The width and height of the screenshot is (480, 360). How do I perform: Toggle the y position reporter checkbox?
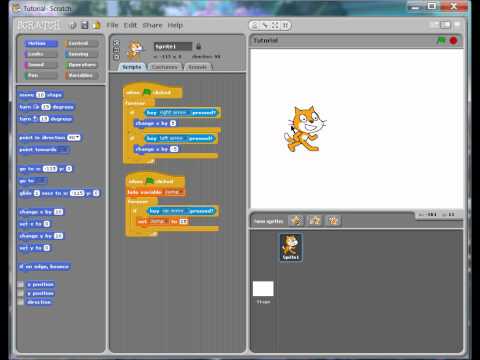click(x=21, y=293)
